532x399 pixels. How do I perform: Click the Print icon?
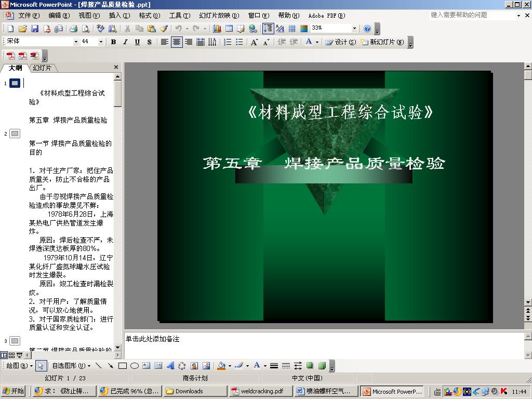coord(74,29)
